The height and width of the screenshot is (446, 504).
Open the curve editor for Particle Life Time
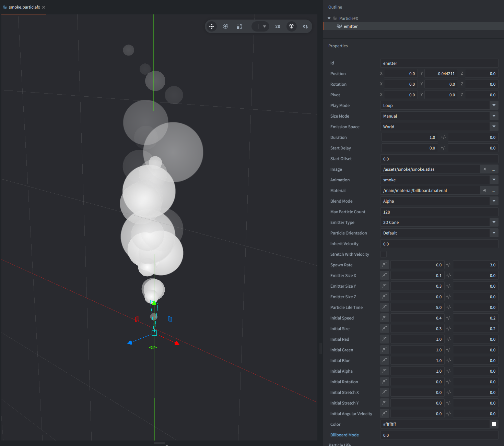(x=384, y=307)
